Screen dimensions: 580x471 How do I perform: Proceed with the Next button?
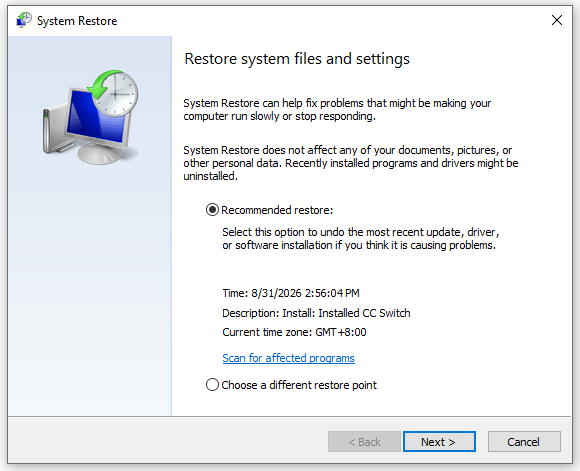(x=439, y=441)
